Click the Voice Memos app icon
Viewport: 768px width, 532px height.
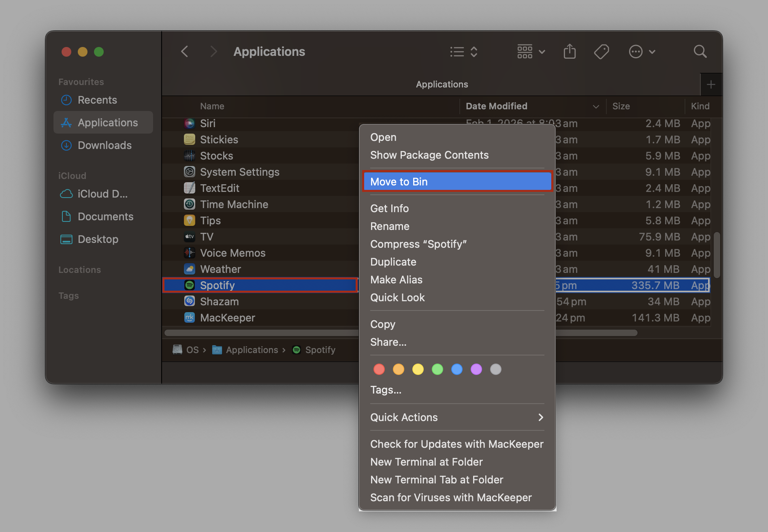[x=190, y=253]
